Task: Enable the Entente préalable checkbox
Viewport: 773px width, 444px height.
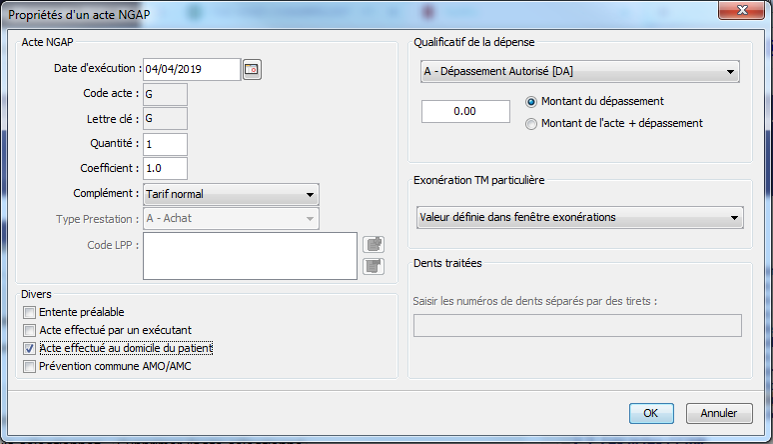Action: (29, 313)
